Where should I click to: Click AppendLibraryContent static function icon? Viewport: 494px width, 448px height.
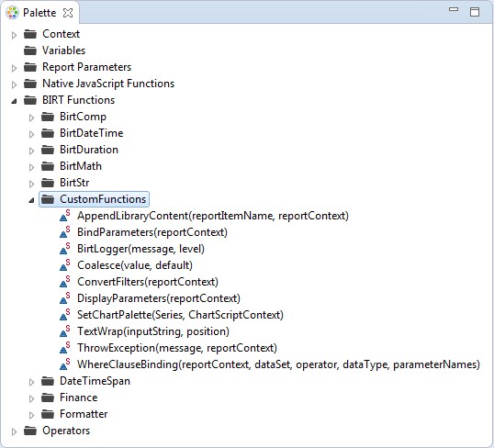[x=65, y=216]
